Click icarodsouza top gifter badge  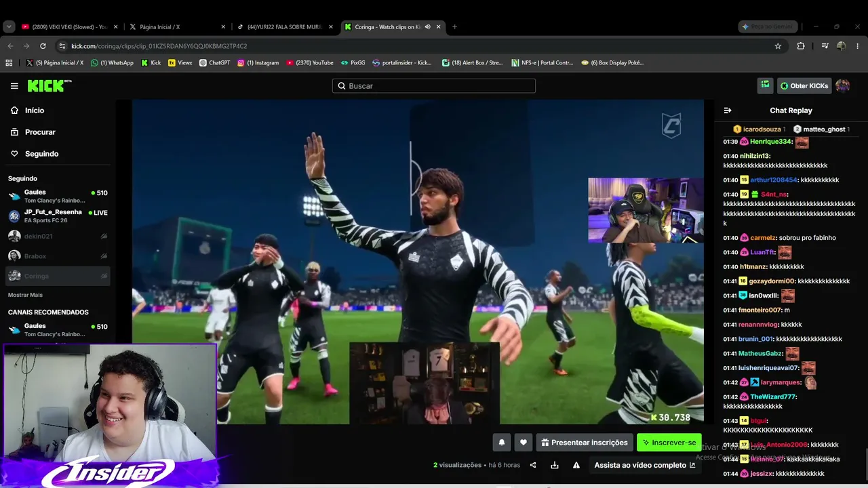coord(759,129)
